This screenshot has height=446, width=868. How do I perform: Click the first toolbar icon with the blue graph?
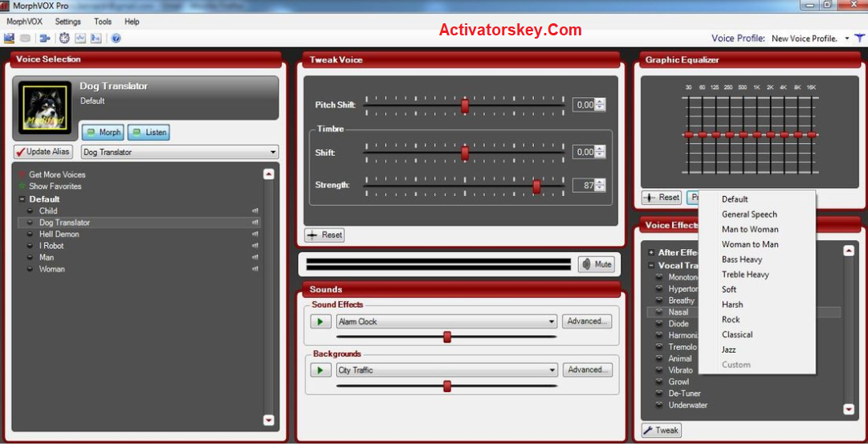pos(9,39)
